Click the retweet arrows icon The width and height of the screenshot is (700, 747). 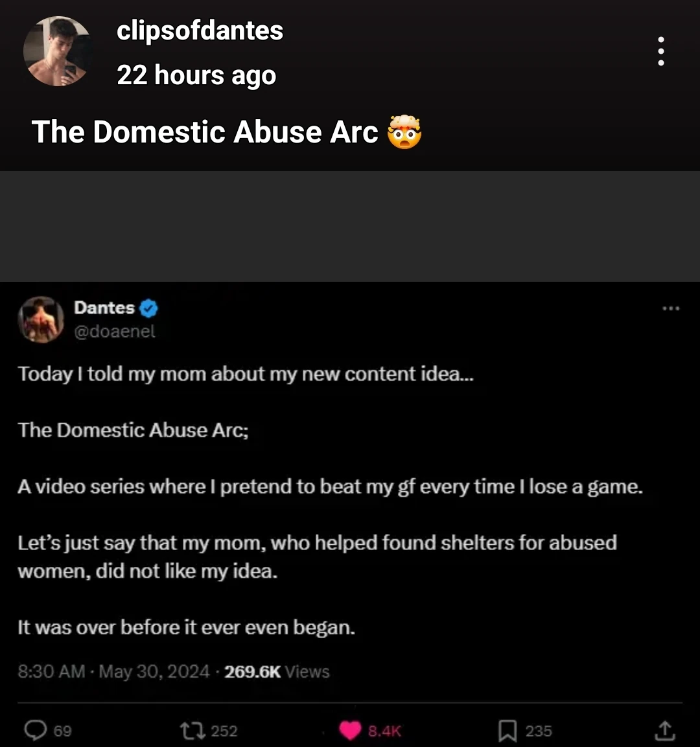tap(193, 731)
